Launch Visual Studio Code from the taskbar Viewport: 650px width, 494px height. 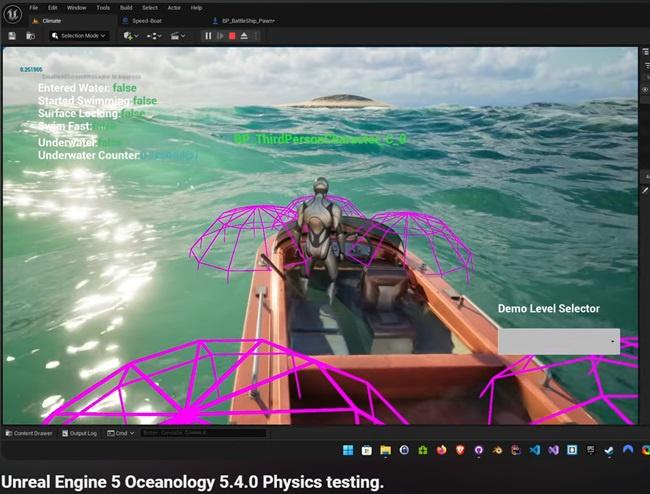[535, 450]
